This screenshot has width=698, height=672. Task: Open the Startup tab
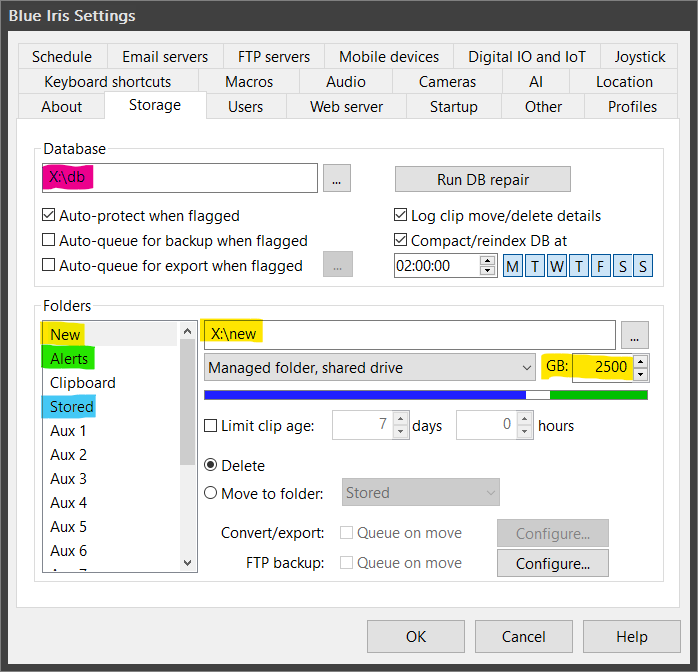click(x=454, y=106)
